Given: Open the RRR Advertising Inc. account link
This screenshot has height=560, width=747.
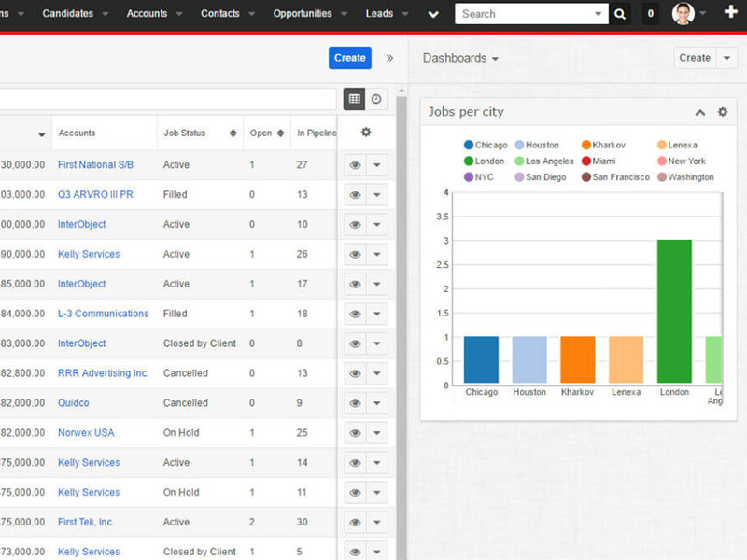Looking at the screenshot, I should [x=103, y=372].
